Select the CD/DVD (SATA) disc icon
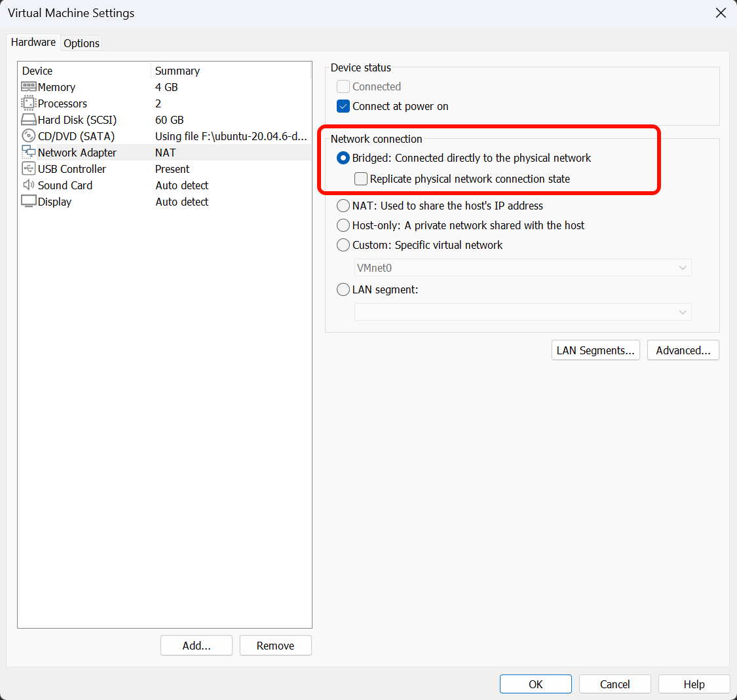 [29, 136]
